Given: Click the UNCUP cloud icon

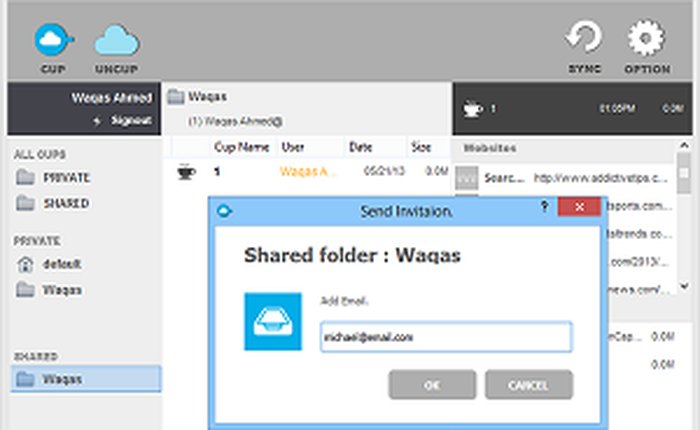Looking at the screenshot, I should point(116,41).
